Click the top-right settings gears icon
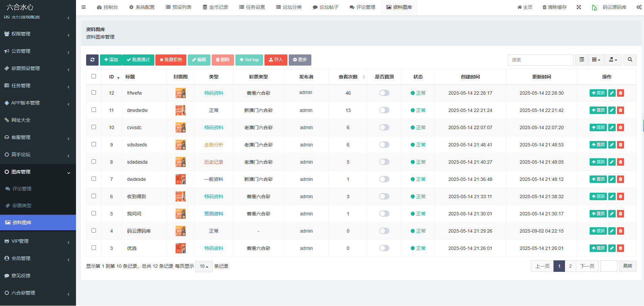Viewport: 644px width, 306px height. pyautogui.click(x=639, y=7)
